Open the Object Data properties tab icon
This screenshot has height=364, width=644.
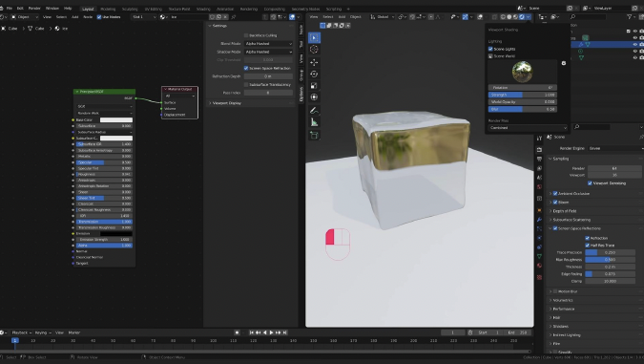(x=539, y=256)
